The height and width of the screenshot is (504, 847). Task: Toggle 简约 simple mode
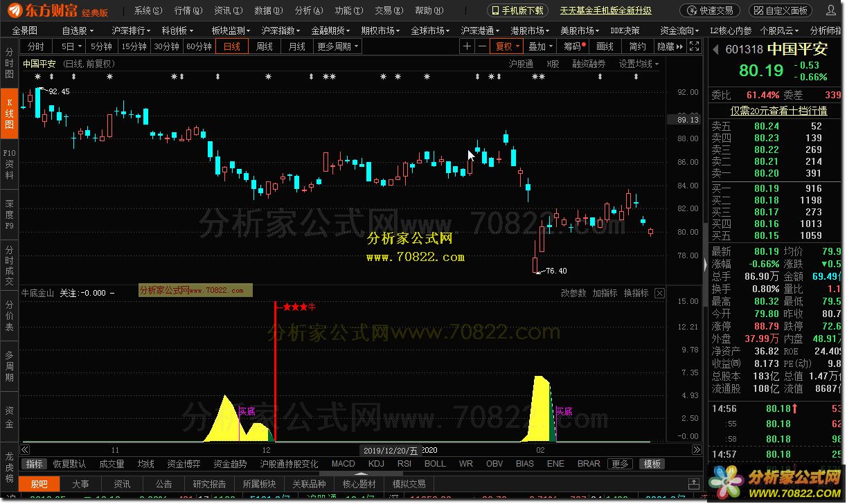click(637, 46)
